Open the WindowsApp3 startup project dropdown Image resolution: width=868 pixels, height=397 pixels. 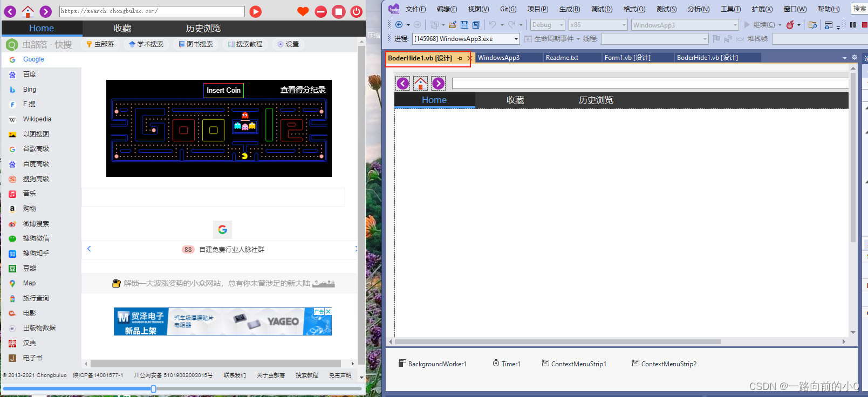pos(685,25)
